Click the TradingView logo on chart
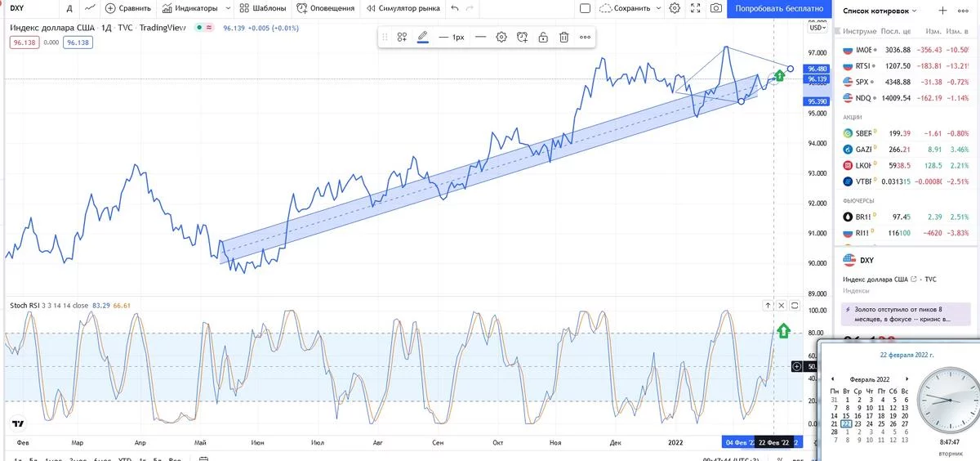Image resolution: width=980 pixels, height=461 pixels. click(x=18, y=424)
